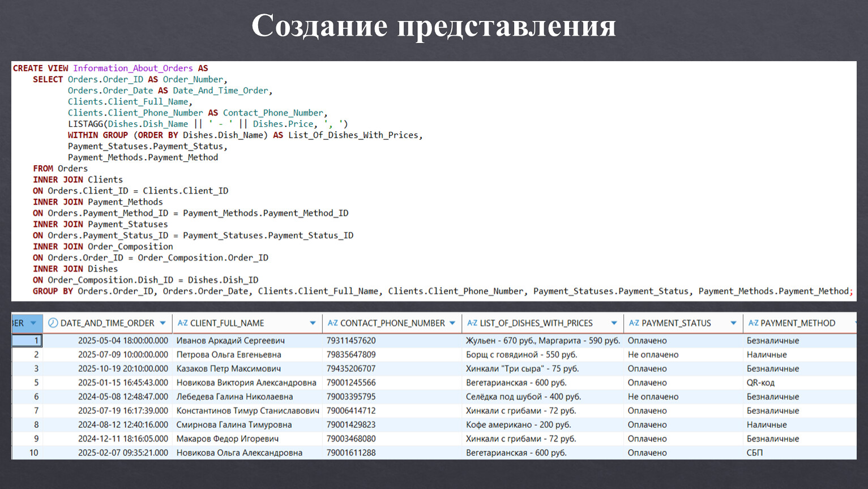
Task: Click the A-Z type icon of PAYMENT_STATUS
Action: point(634,323)
